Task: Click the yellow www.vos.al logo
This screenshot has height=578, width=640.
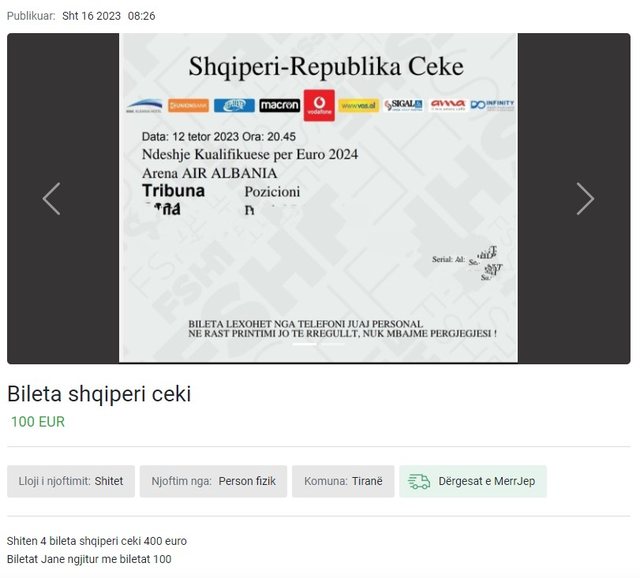Action: tap(359, 106)
